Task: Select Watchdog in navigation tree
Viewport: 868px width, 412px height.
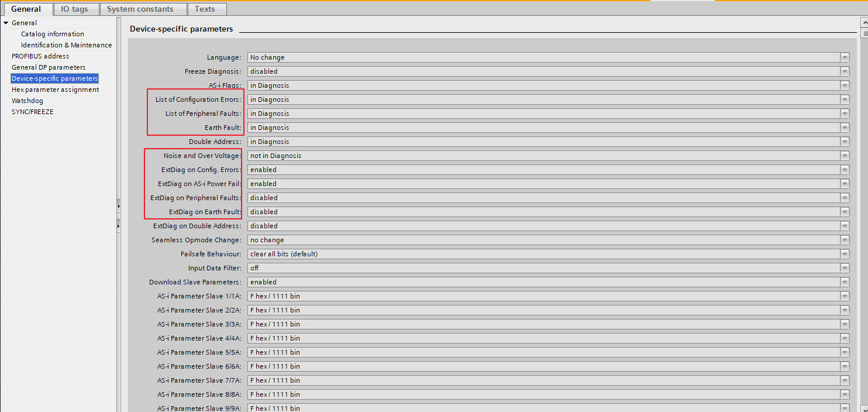Action: click(27, 101)
